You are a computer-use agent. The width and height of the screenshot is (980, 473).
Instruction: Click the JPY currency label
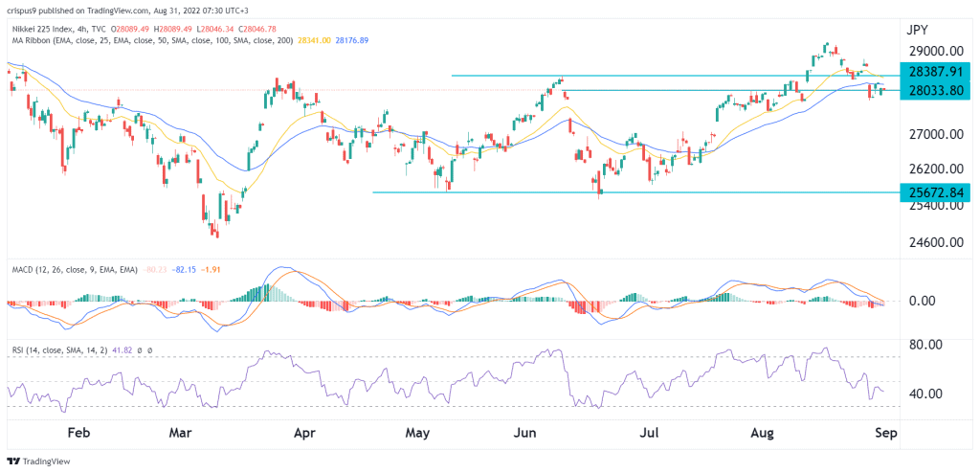click(x=918, y=30)
